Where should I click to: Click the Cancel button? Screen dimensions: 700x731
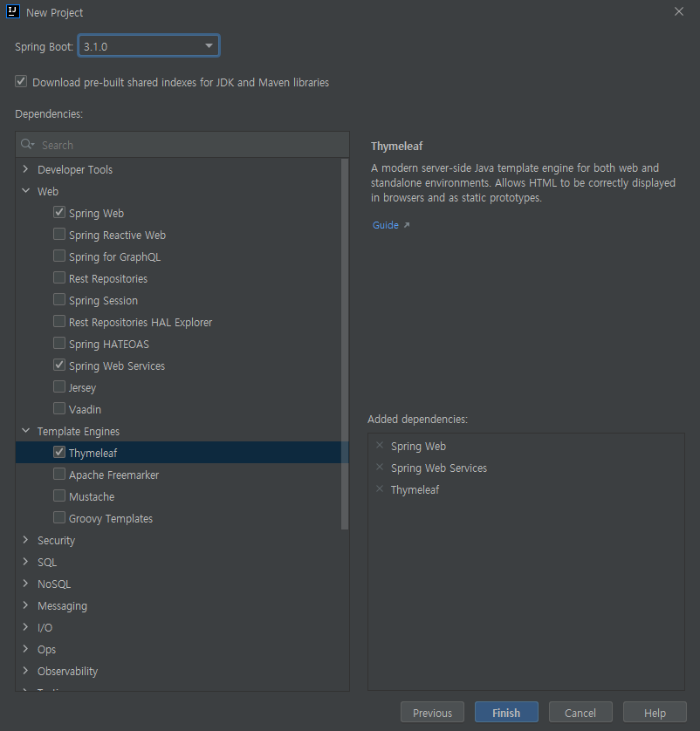coord(580,713)
